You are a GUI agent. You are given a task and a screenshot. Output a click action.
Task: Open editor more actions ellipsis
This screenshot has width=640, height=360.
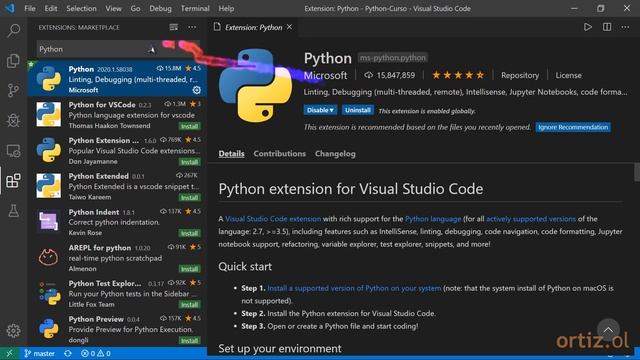(x=625, y=27)
